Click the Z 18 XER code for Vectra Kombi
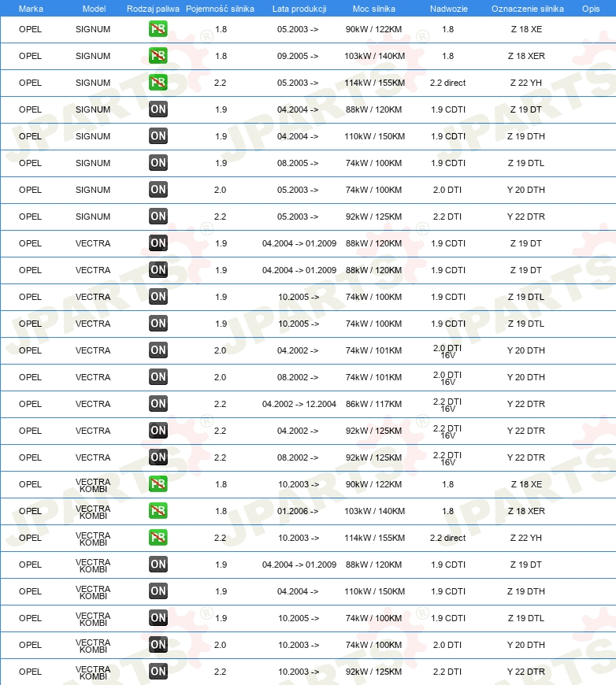 [526, 511]
